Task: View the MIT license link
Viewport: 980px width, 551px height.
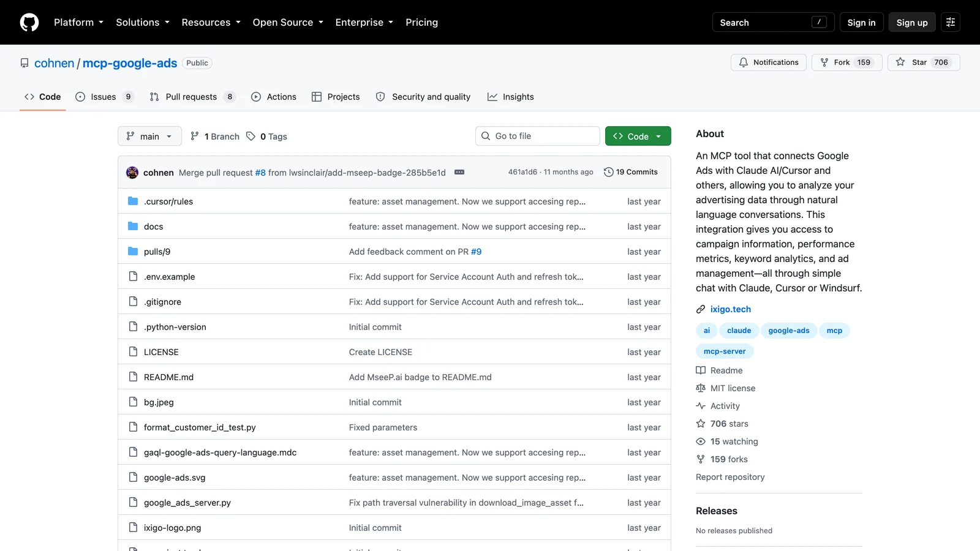Action: click(726, 388)
